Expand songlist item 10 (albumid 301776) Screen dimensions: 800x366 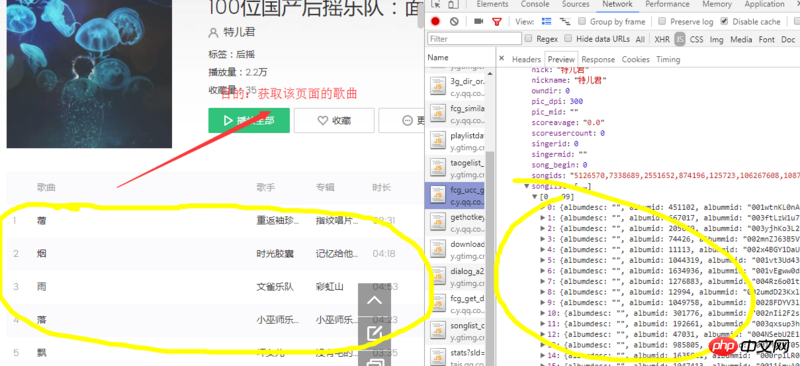(x=543, y=313)
